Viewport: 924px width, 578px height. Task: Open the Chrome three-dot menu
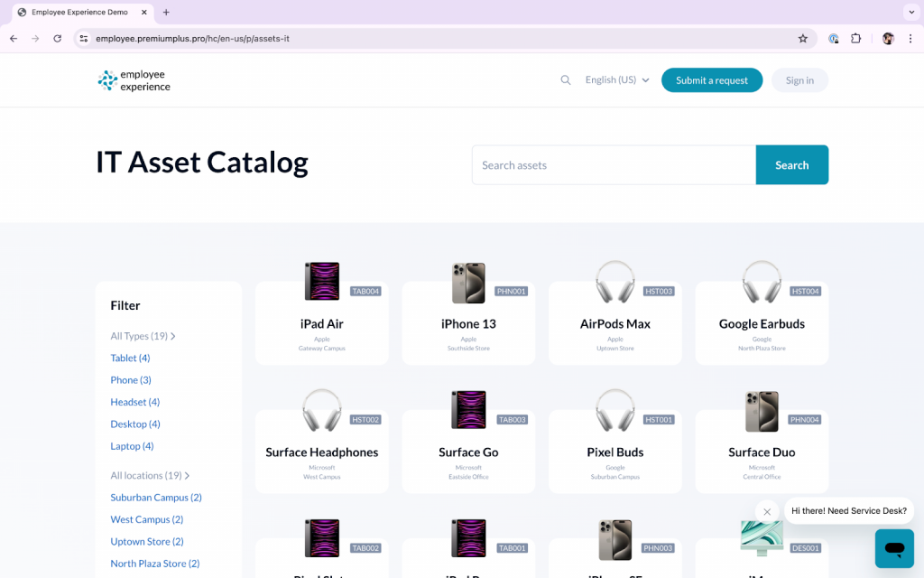coord(910,39)
